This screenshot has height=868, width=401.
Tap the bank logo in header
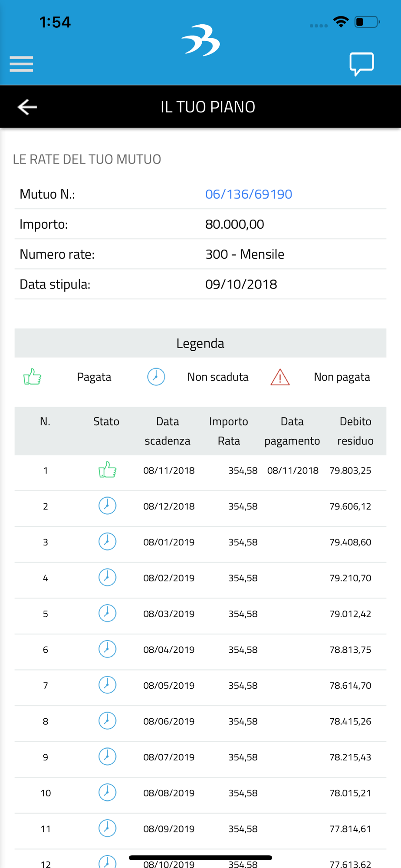point(200,40)
